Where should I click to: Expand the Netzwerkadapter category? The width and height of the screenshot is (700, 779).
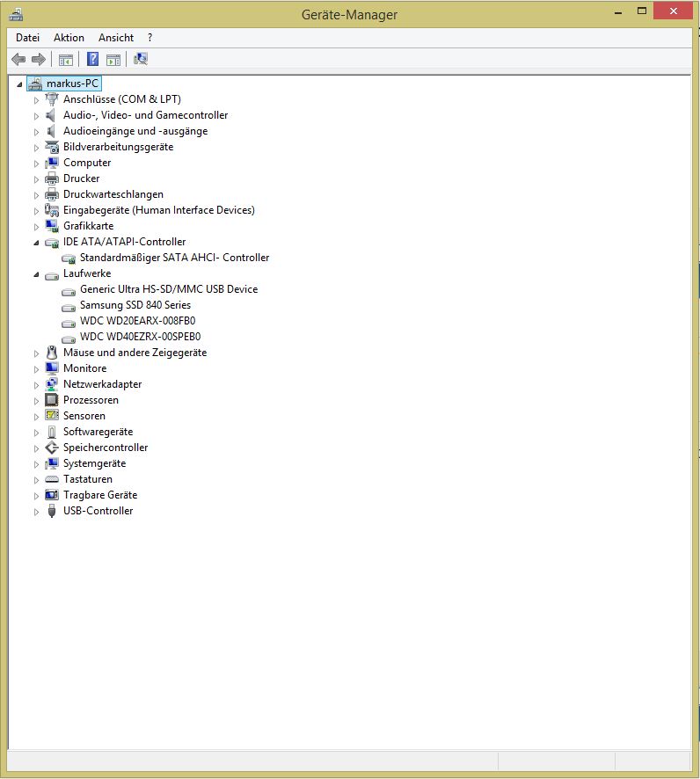click(x=36, y=385)
